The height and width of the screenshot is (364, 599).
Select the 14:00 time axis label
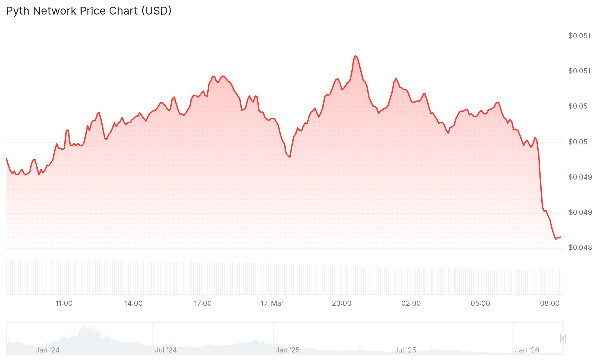point(133,303)
